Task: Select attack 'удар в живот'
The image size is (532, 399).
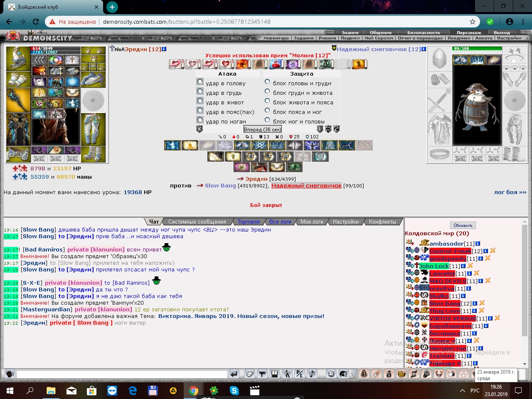Action: pos(200,101)
